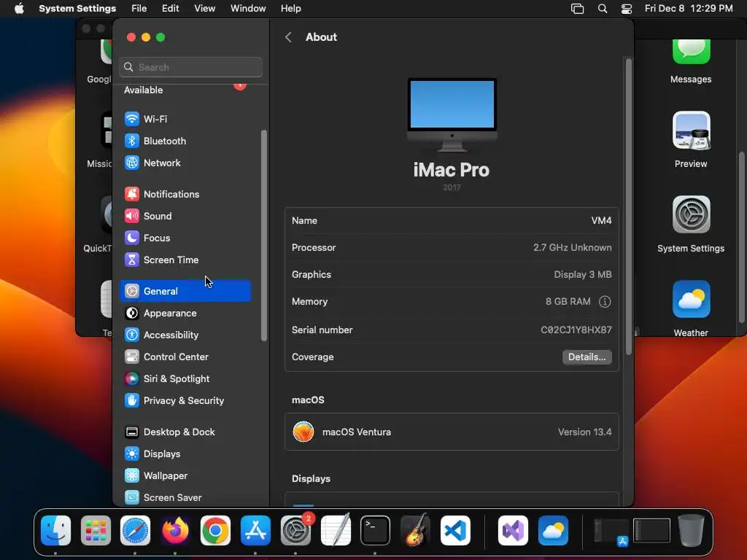Open Visual Studio Code from Dock
The height and width of the screenshot is (560, 747).
[455, 530]
